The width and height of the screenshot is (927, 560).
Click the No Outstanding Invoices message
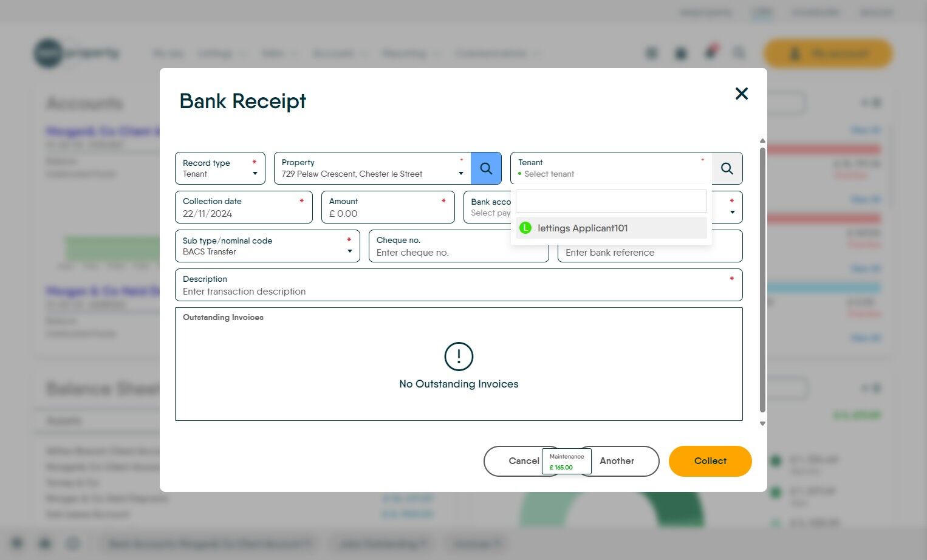[459, 384]
